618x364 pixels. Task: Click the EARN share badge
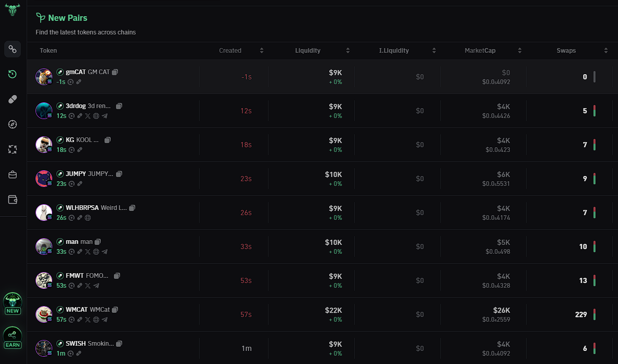tap(13, 338)
